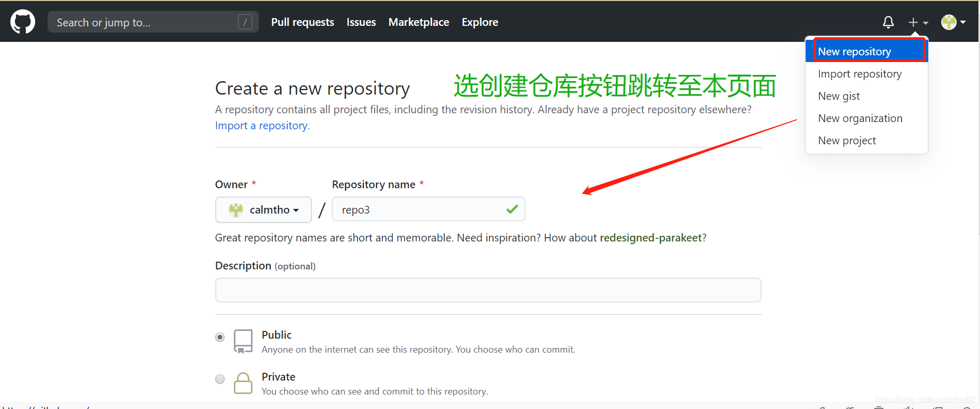Image resolution: width=980 pixels, height=409 pixels.
Task: Click 'Anyone on the internet can see' text
Action: [x=419, y=350]
